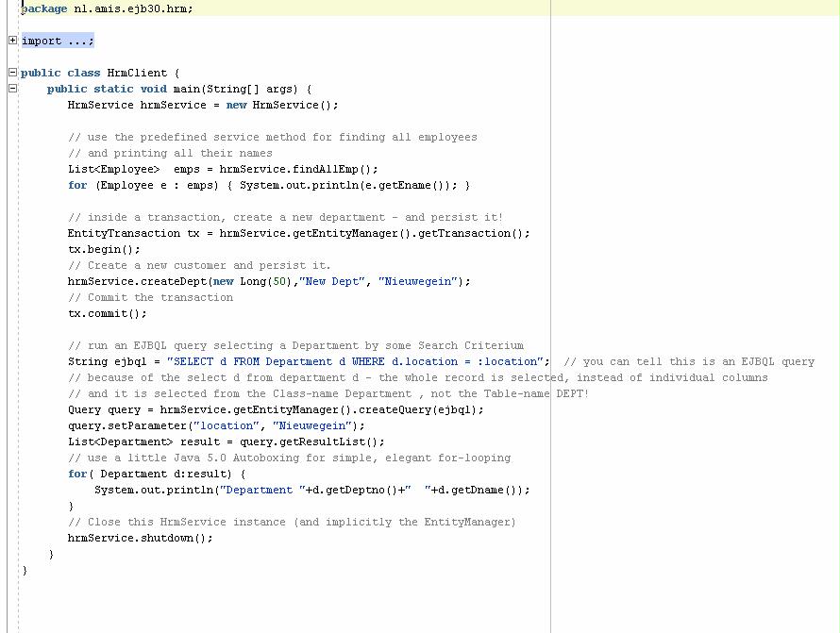Place cursor on package nl.amis.ejb30.hrm line

tap(107, 8)
